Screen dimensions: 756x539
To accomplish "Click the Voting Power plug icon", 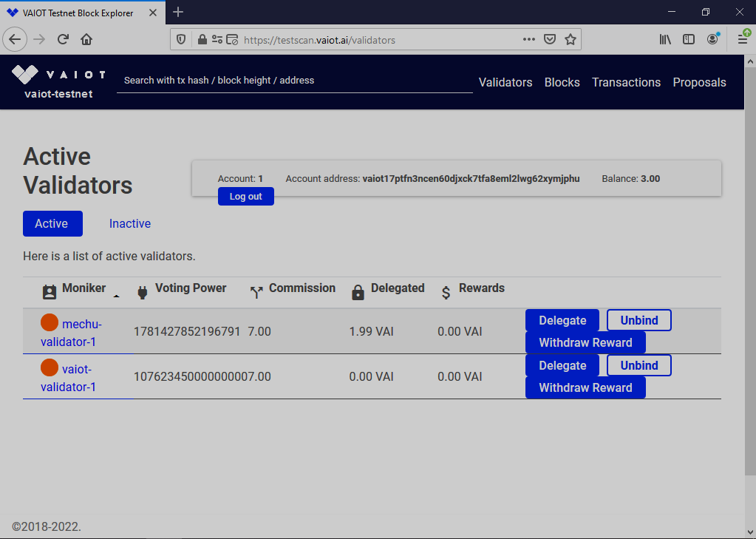I will click(142, 292).
